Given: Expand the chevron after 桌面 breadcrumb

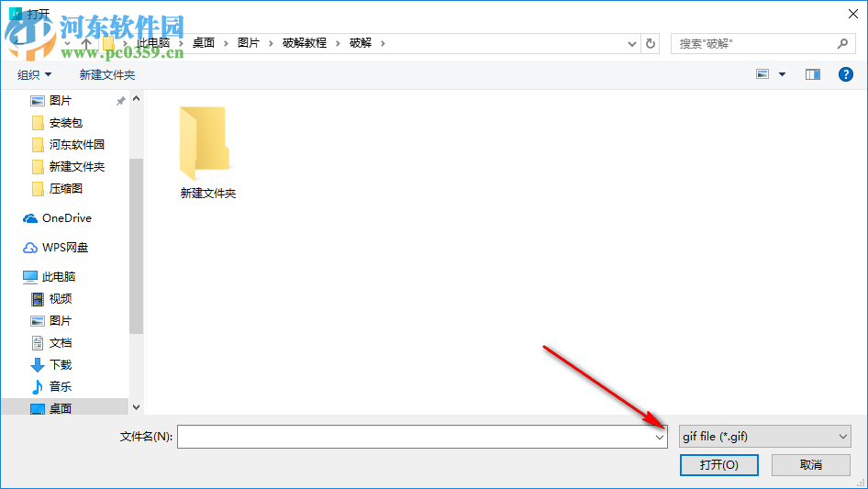Looking at the screenshot, I should click(226, 43).
